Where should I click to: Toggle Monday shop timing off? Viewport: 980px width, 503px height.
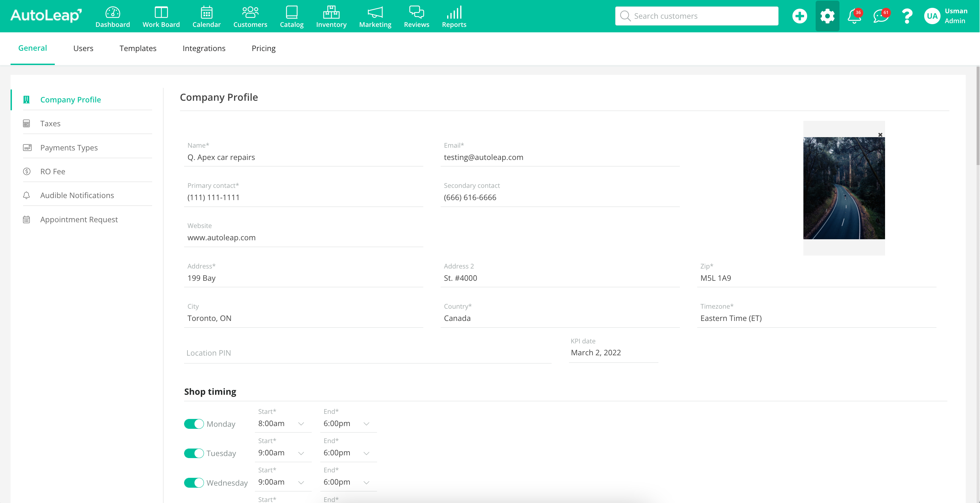pos(194,424)
